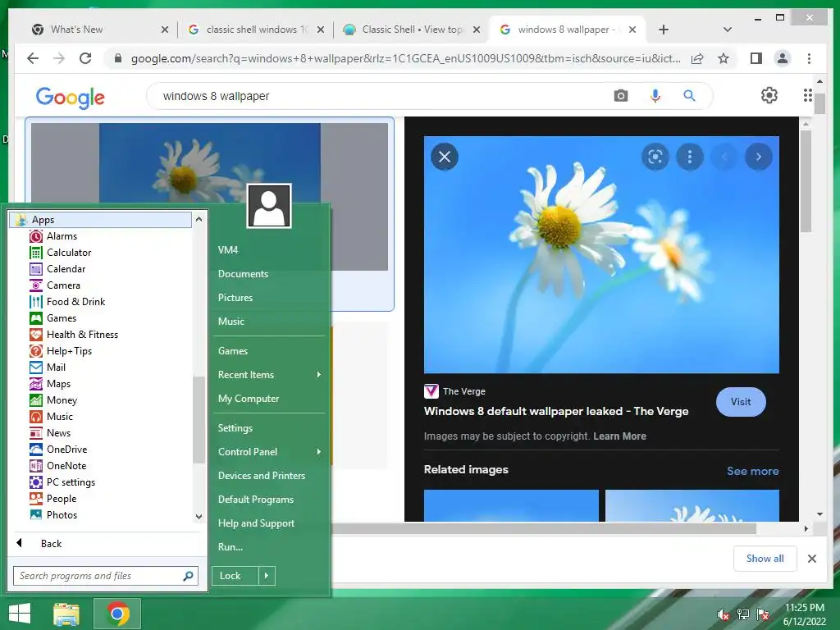Viewport: 840px width, 630px height.
Task: Switch to What's New tab
Action: pyautogui.click(x=99, y=30)
